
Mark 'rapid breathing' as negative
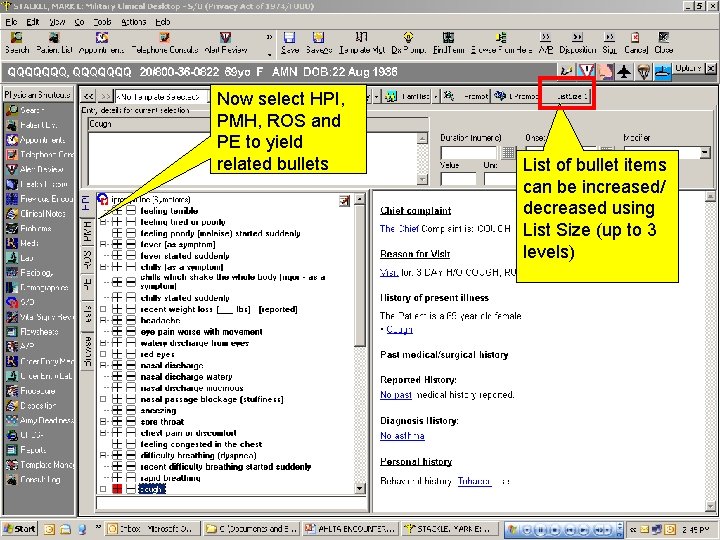point(131,478)
